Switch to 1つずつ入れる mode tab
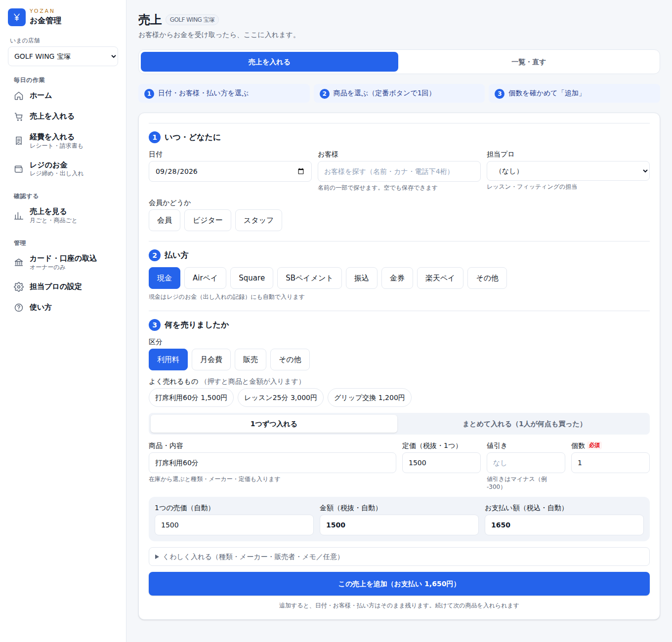This screenshot has height=642, width=672. pyautogui.click(x=274, y=424)
